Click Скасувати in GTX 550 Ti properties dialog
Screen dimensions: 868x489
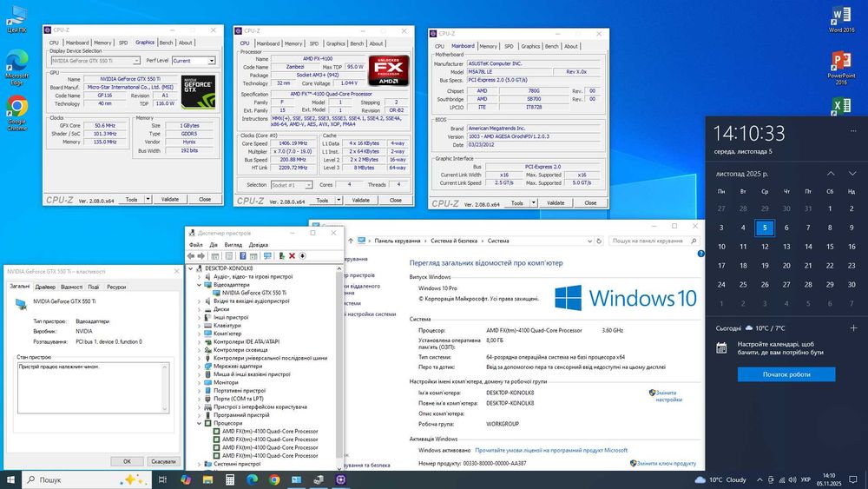(163, 461)
